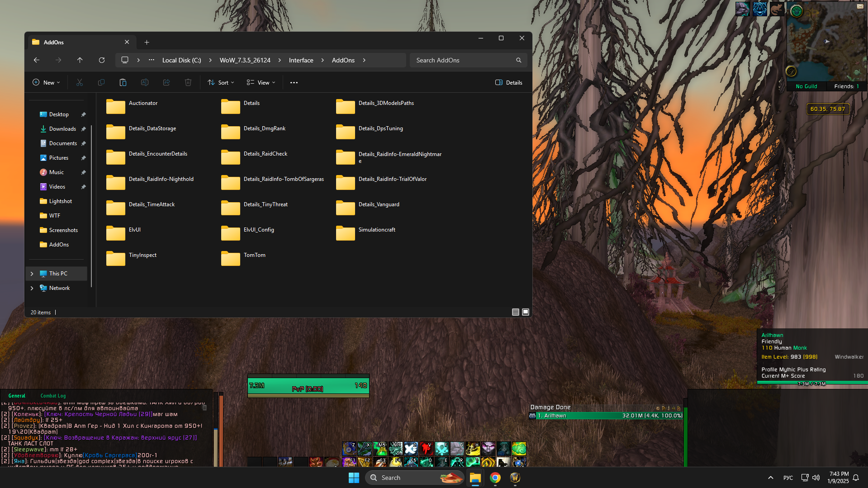Click the Forward navigation arrow

click(58, 60)
